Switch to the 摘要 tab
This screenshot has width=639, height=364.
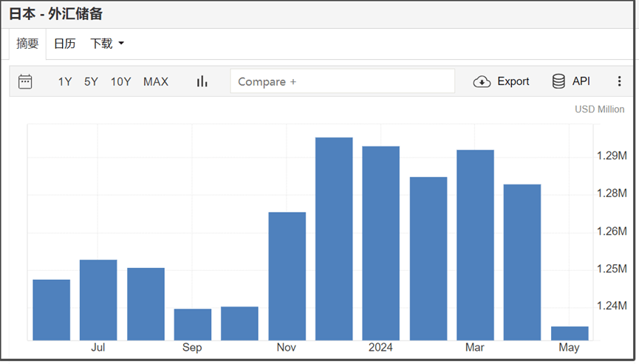pos(27,44)
